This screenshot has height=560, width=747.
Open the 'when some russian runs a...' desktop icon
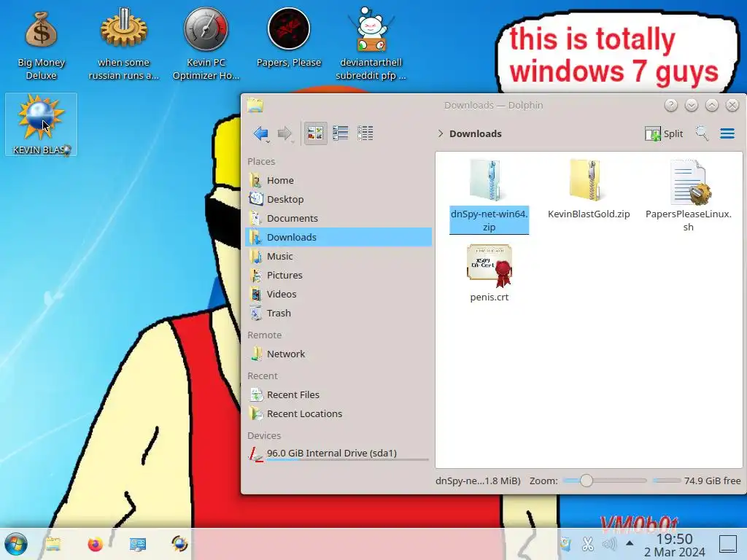(x=123, y=44)
